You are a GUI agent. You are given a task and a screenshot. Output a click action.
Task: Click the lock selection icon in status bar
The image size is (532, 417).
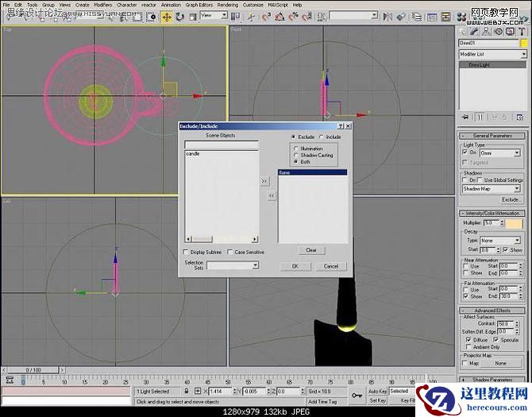[x=186, y=392]
